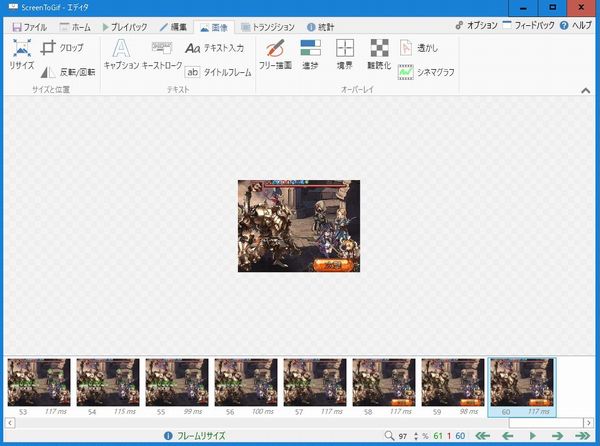Select the Crop (クロップ) tool
Screen dimensions: 600x446
[62, 48]
